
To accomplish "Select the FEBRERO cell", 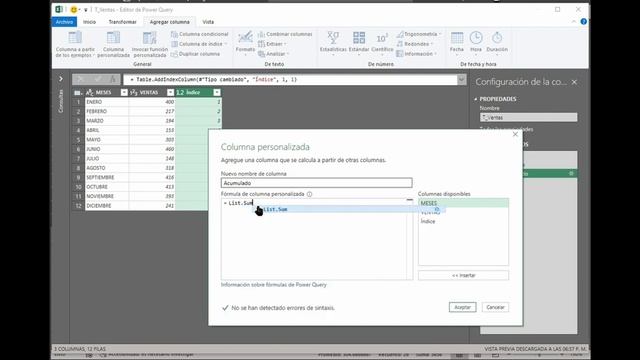I will (107, 111).
